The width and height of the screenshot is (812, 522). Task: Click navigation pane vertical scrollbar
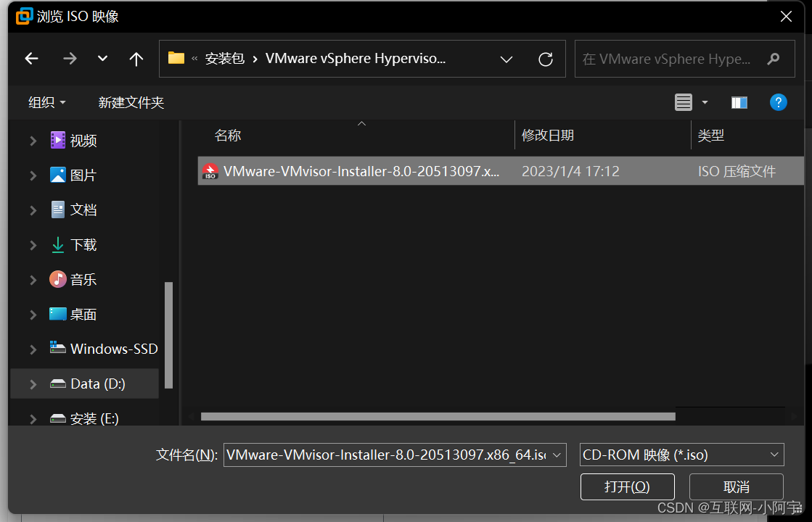pos(168,335)
